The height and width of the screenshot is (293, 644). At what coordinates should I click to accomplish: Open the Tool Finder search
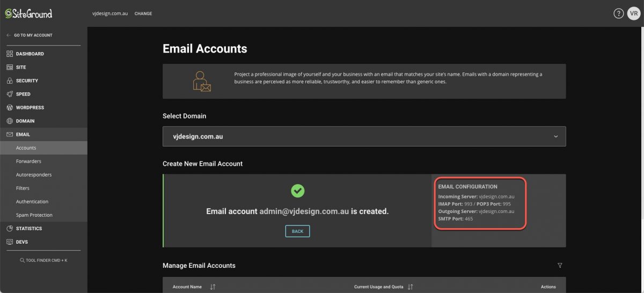(43, 260)
